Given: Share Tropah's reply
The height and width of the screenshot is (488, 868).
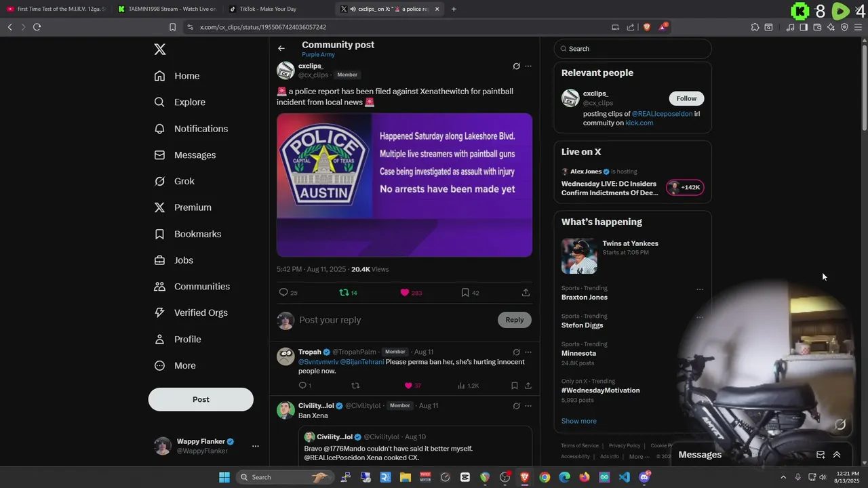Looking at the screenshot, I should click(x=528, y=386).
